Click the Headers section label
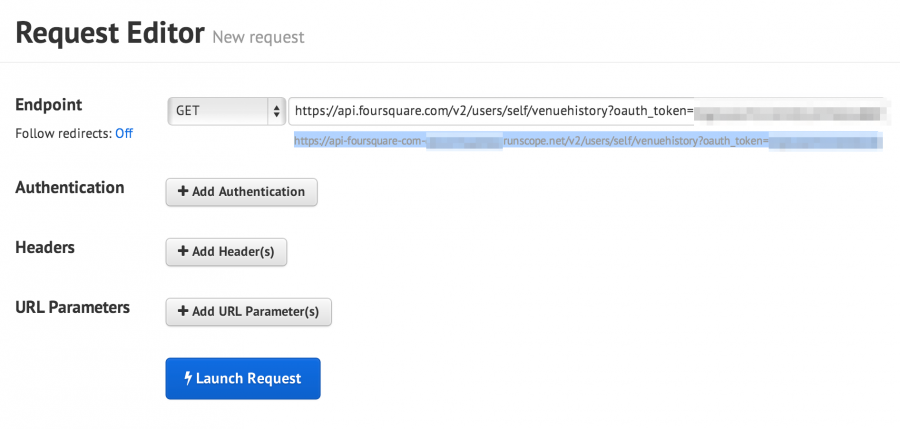 45,246
